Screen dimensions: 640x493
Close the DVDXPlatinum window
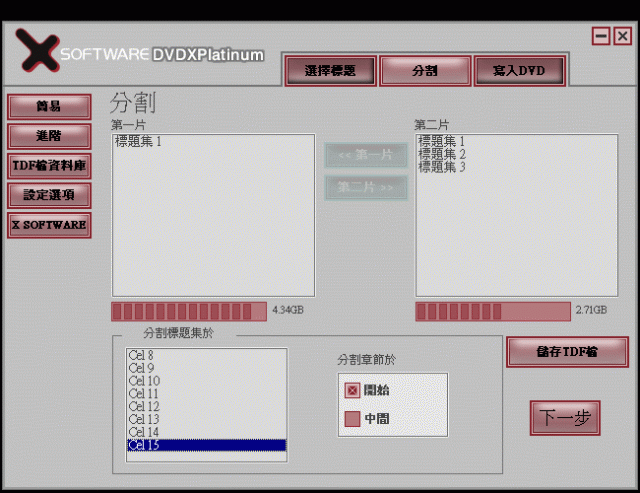(x=622, y=36)
